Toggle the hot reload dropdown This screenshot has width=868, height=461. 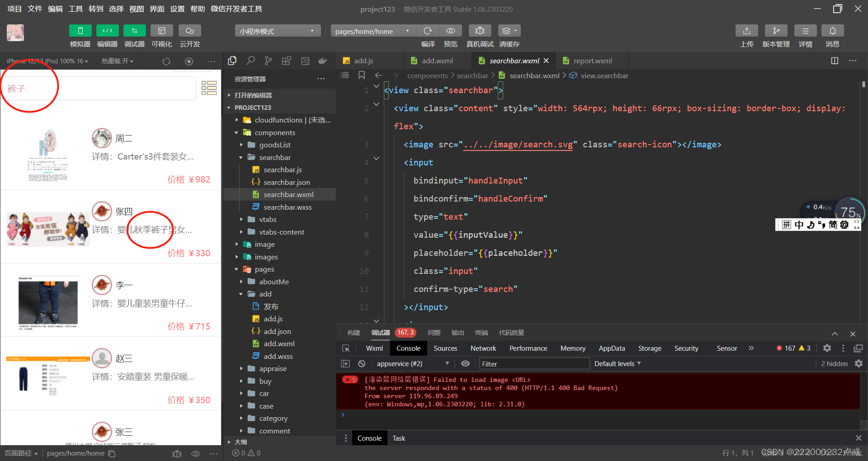[117, 61]
